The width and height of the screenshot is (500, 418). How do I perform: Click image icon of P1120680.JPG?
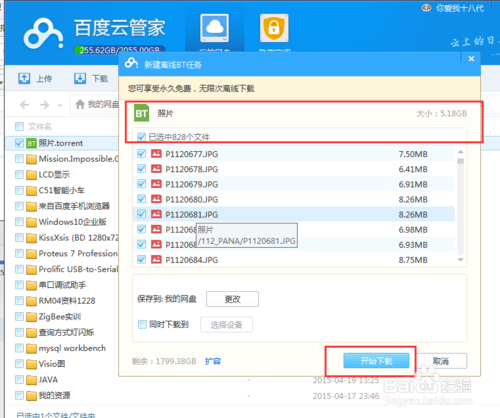pos(156,199)
